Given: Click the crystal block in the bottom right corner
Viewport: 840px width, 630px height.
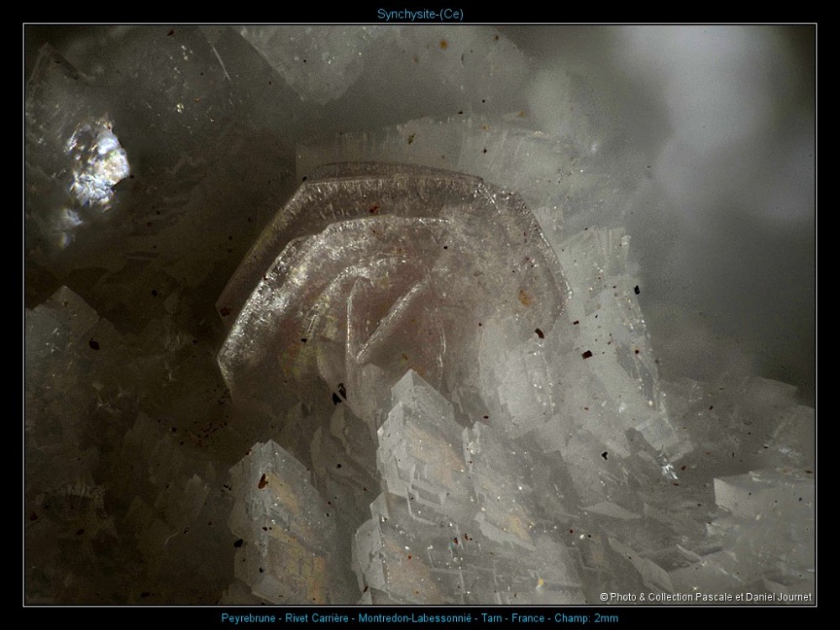Looking at the screenshot, I should point(756,521).
